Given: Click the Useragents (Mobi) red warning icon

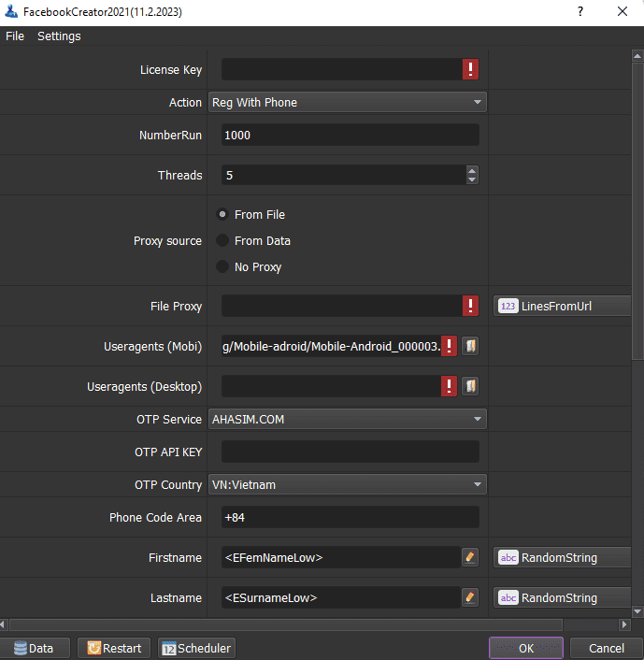Looking at the screenshot, I should coord(449,346).
